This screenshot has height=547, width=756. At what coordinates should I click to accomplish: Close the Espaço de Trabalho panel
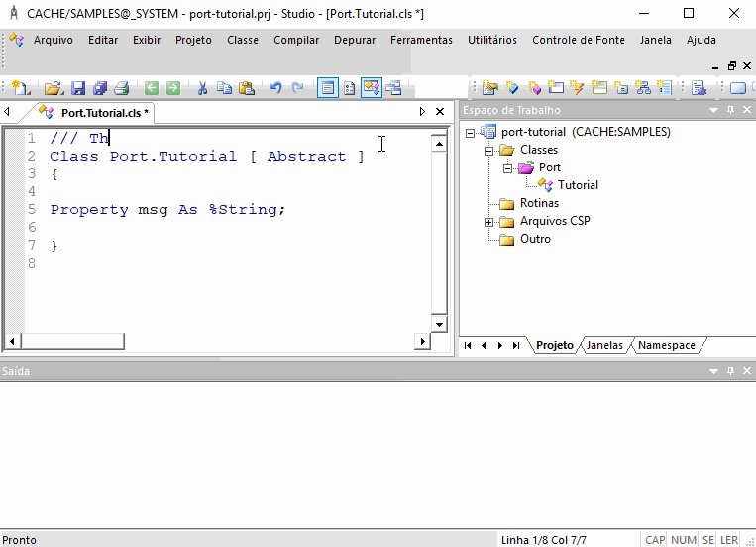point(747,110)
